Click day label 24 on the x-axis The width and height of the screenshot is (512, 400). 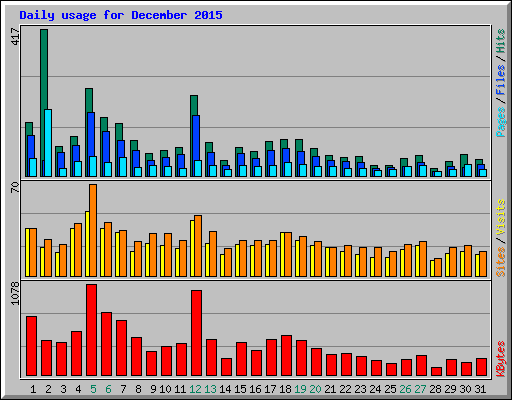coord(375,389)
